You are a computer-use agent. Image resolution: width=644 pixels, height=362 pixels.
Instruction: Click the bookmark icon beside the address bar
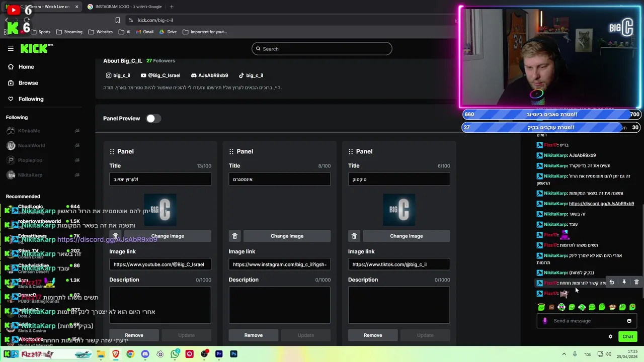(117, 20)
